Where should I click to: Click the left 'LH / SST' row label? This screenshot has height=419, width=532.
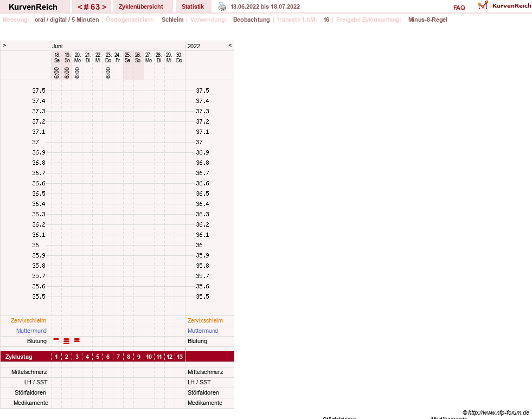(x=36, y=382)
